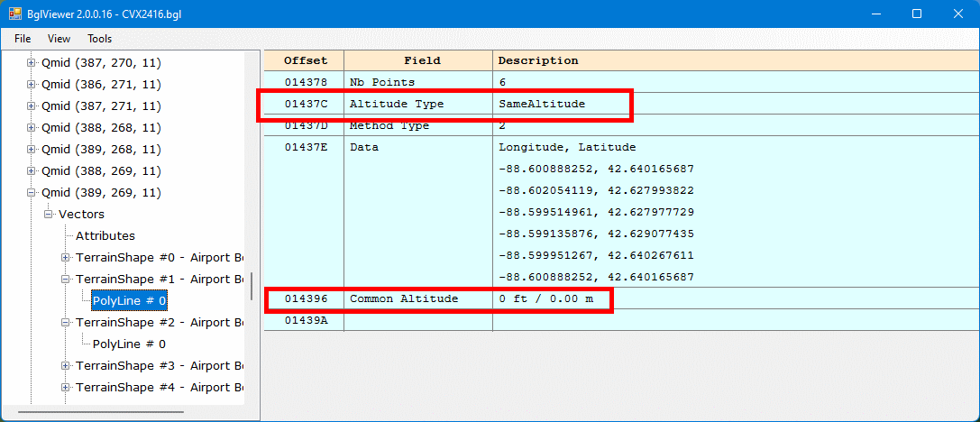
Task: Click the Data field cell
Action: [x=418, y=213]
